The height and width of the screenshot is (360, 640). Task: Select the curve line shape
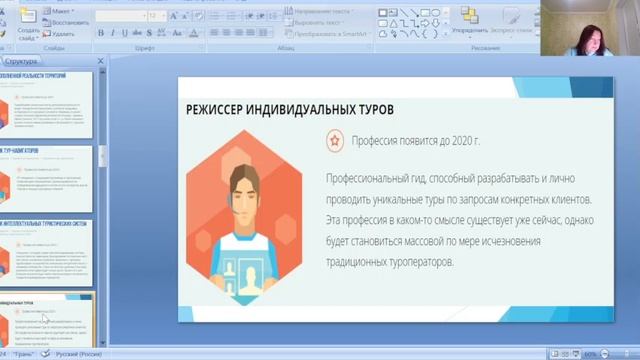point(414,34)
